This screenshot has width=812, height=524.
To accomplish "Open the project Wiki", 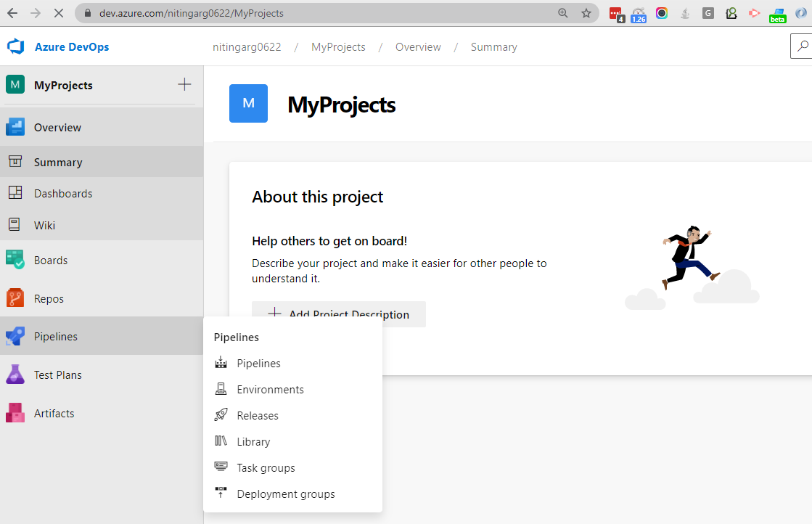I will click(x=44, y=225).
